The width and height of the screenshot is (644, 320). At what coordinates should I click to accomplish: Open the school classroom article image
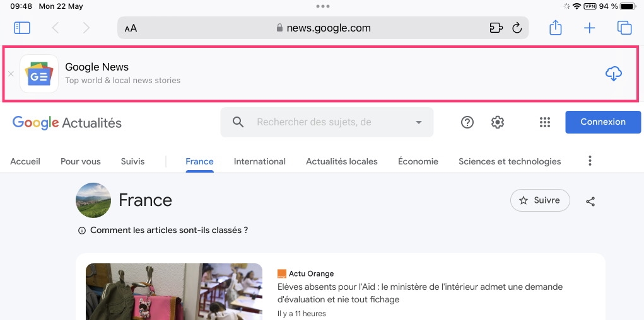pyautogui.click(x=174, y=291)
